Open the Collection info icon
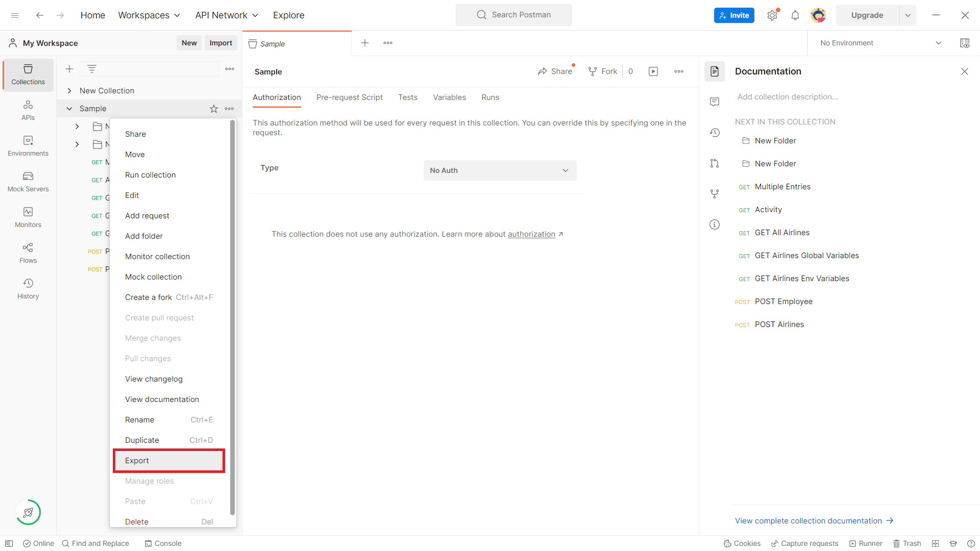980x551 pixels. click(x=715, y=224)
